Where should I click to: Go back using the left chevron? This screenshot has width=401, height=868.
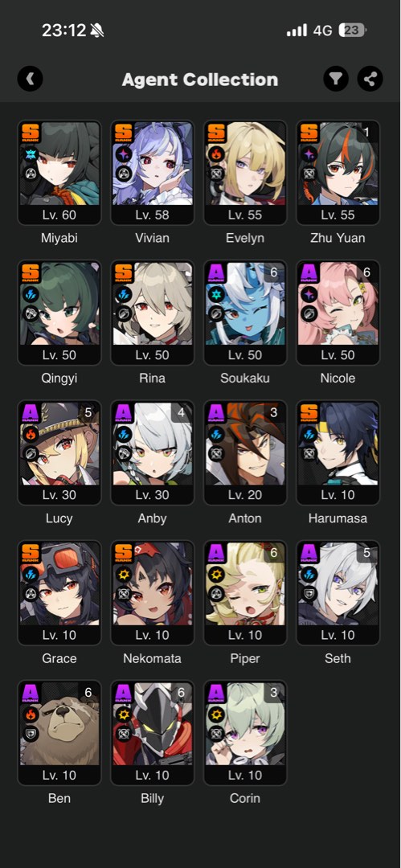point(30,79)
